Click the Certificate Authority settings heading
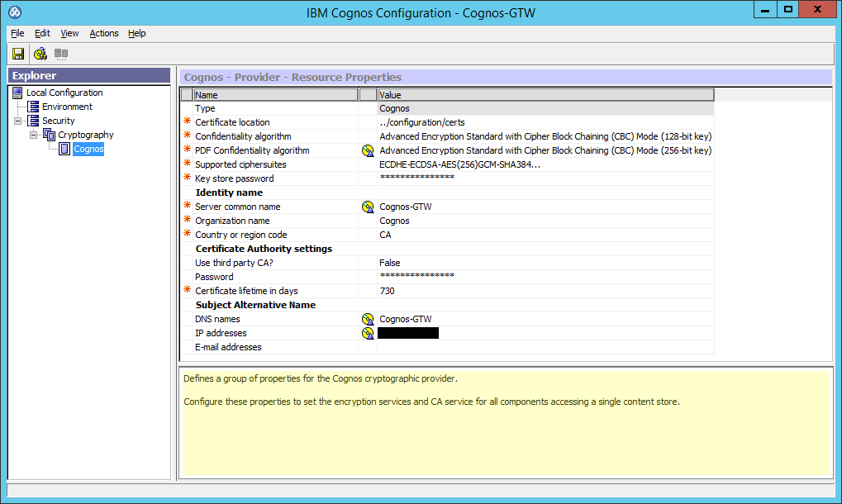 pos(264,249)
